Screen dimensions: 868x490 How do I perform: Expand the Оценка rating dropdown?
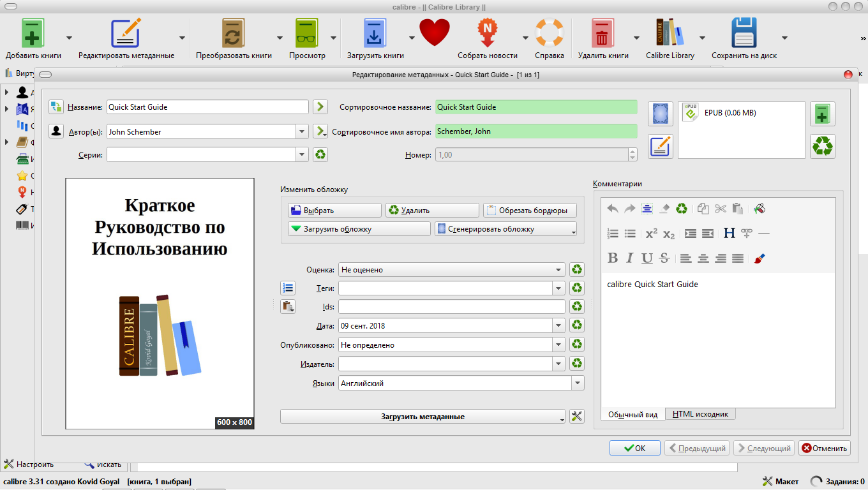click(x=558, y=270)
